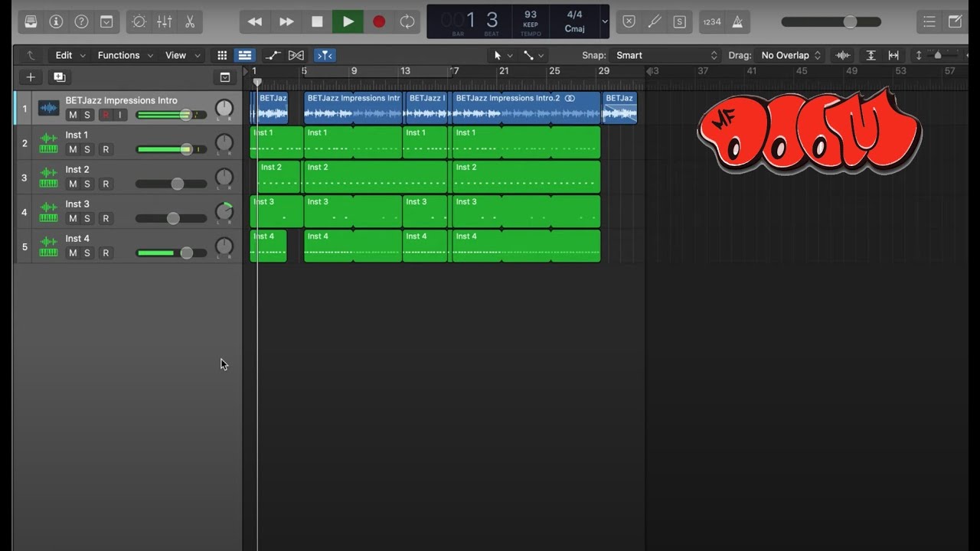The height and width of the screenshot is (551, 980).
Task: Open the Library panel
Action: 31,21
